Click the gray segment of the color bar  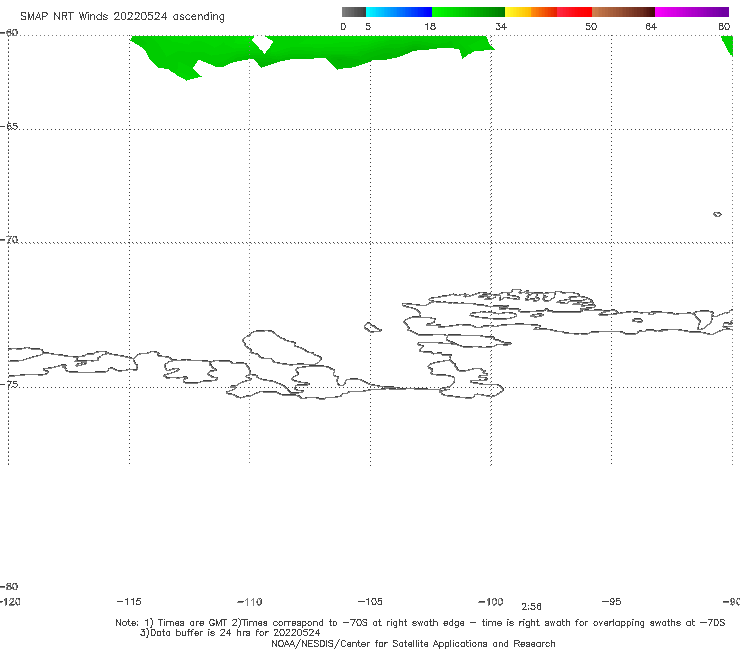coord(353,12)
